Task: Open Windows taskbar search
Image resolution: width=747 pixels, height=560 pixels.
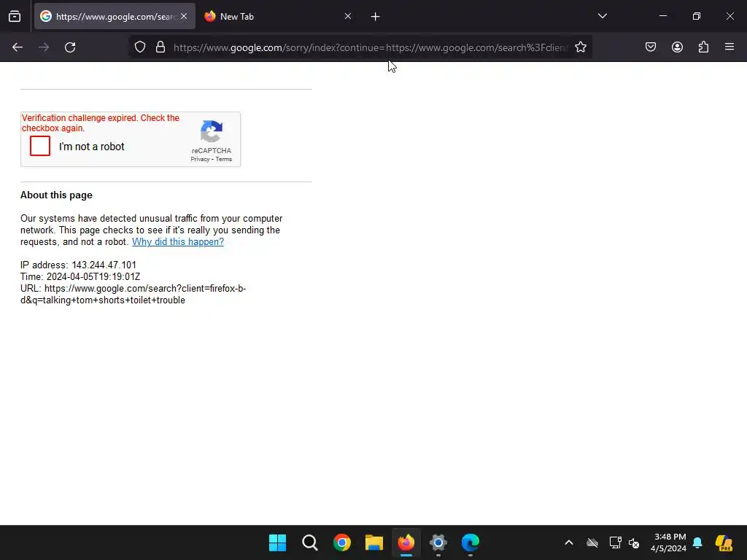Action: pos(309,542)
